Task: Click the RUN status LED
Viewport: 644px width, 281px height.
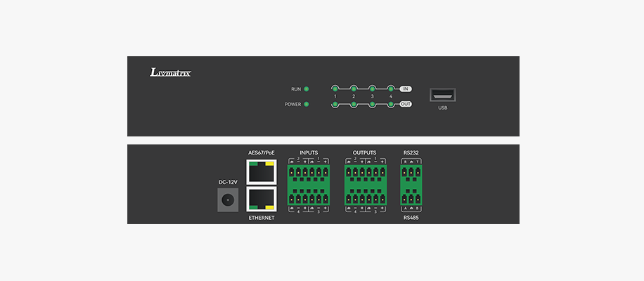Action: coord(307,89)
